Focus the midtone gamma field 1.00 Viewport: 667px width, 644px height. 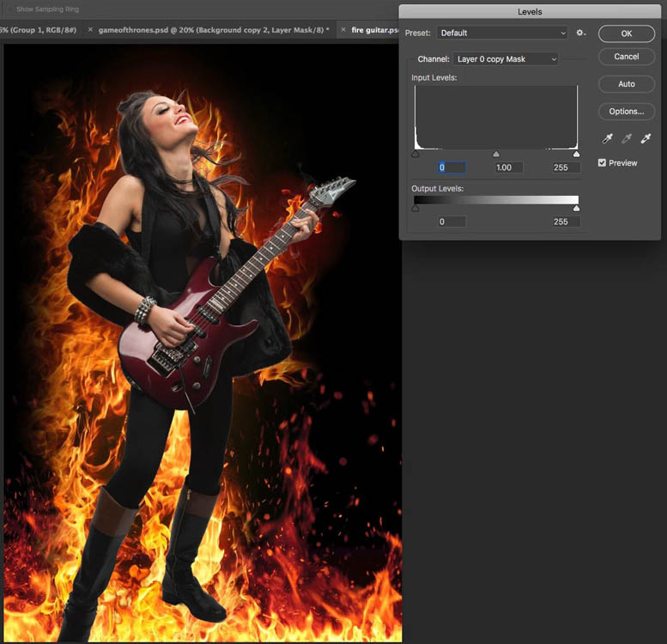point(508,167)
